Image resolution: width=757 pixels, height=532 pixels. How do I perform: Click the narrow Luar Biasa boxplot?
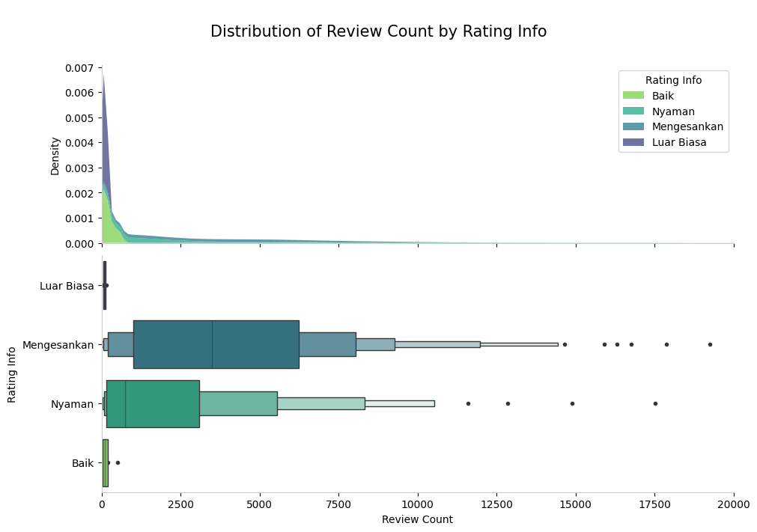(x=104, y=285)
